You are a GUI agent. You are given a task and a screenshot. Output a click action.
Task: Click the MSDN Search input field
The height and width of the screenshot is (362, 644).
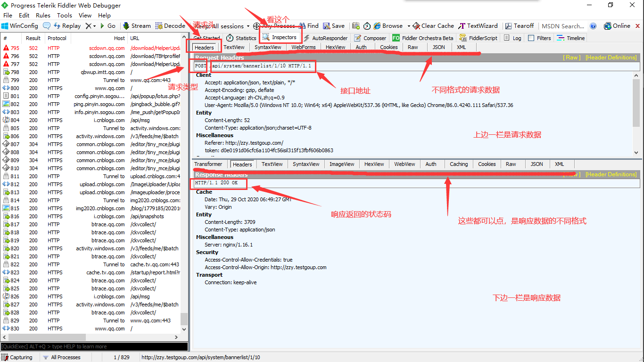[563, 26]
